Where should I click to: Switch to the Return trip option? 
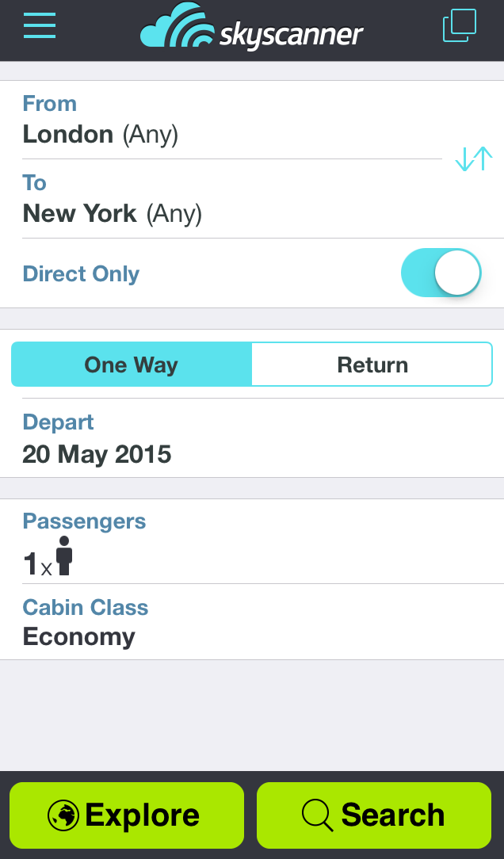[x=372, y=365]
